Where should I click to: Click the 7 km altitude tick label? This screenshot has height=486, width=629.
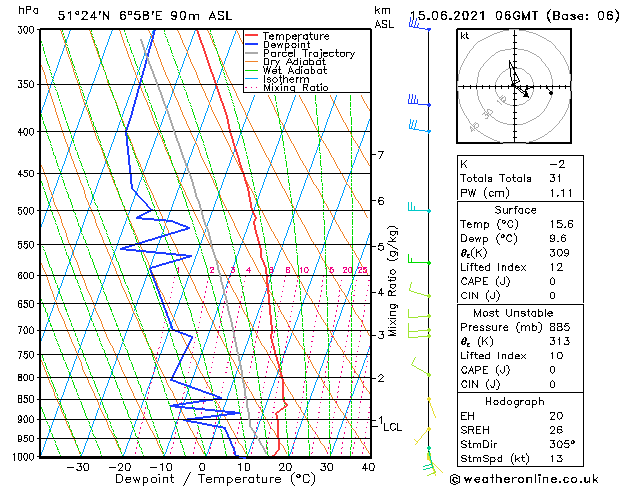click(x=381, y=155)
